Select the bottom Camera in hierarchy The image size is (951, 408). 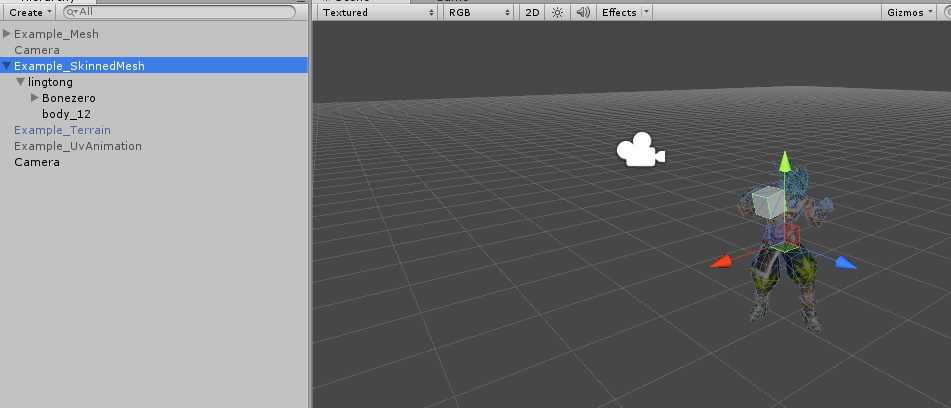(37, 162)
